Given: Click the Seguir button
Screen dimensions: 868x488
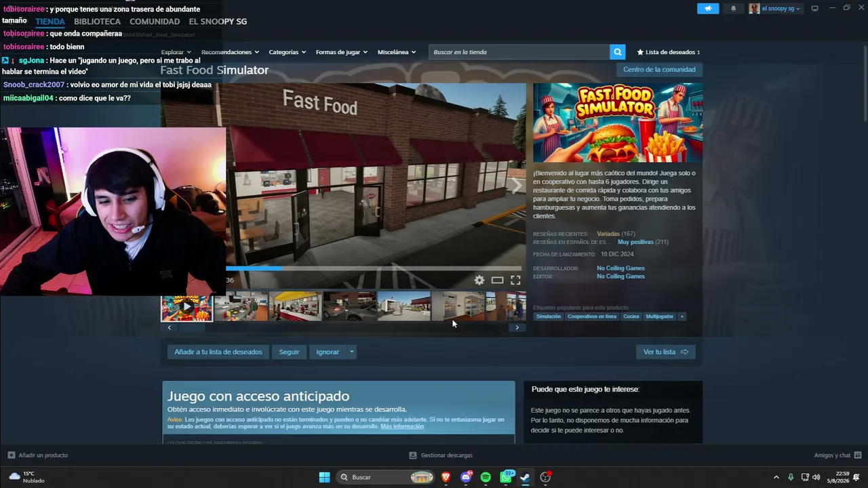Looking at the screenshot, I should [289, 352].
